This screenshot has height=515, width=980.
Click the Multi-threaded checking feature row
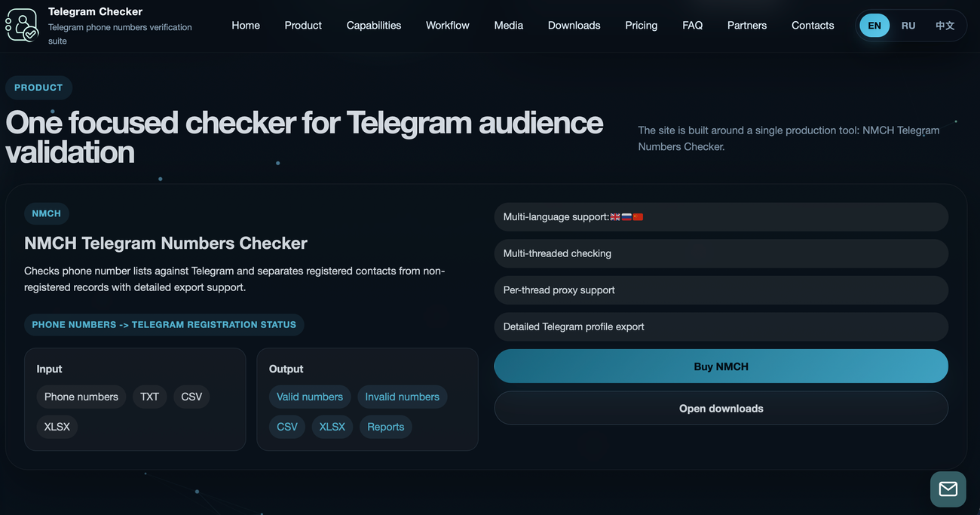[x=721, y=253]
